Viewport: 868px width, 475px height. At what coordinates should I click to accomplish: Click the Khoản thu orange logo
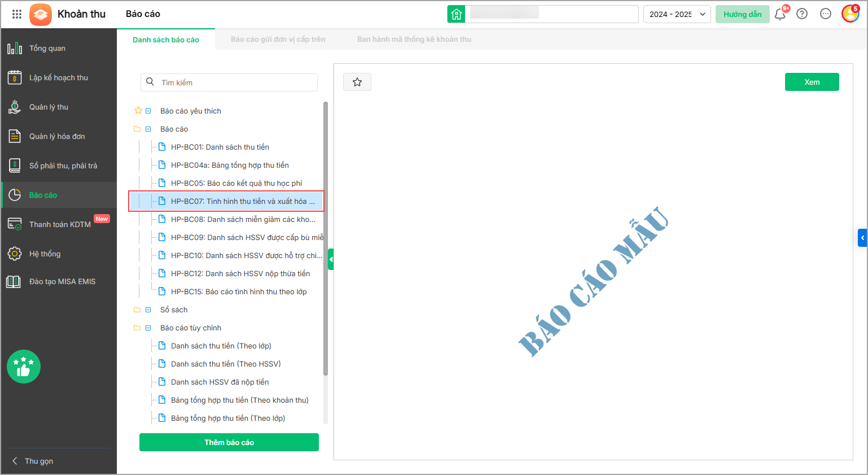(41, 14)
